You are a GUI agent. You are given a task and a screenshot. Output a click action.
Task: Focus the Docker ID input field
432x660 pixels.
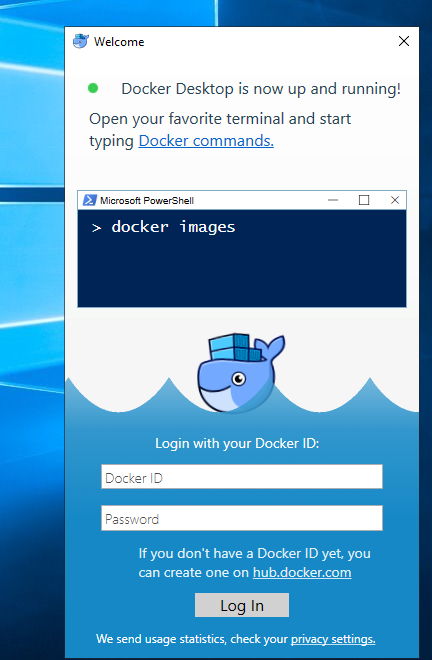(x=242, y=477)
